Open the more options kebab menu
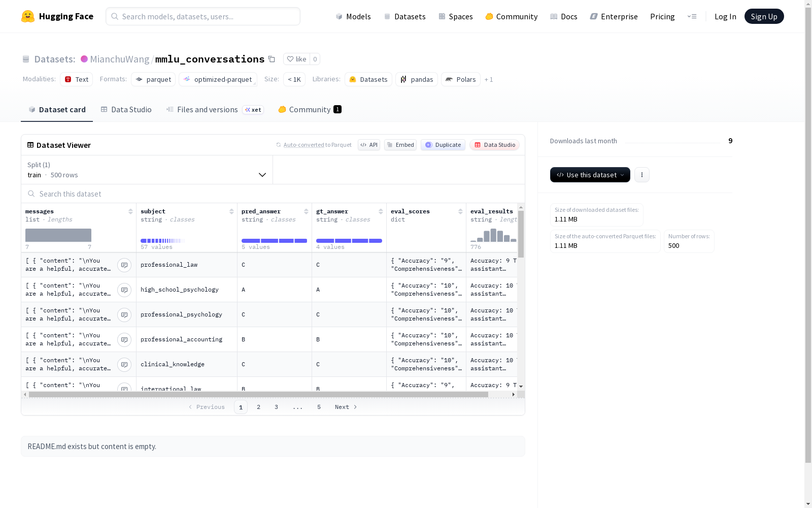This screenshot has width=812, height=508. coord(642,175)
